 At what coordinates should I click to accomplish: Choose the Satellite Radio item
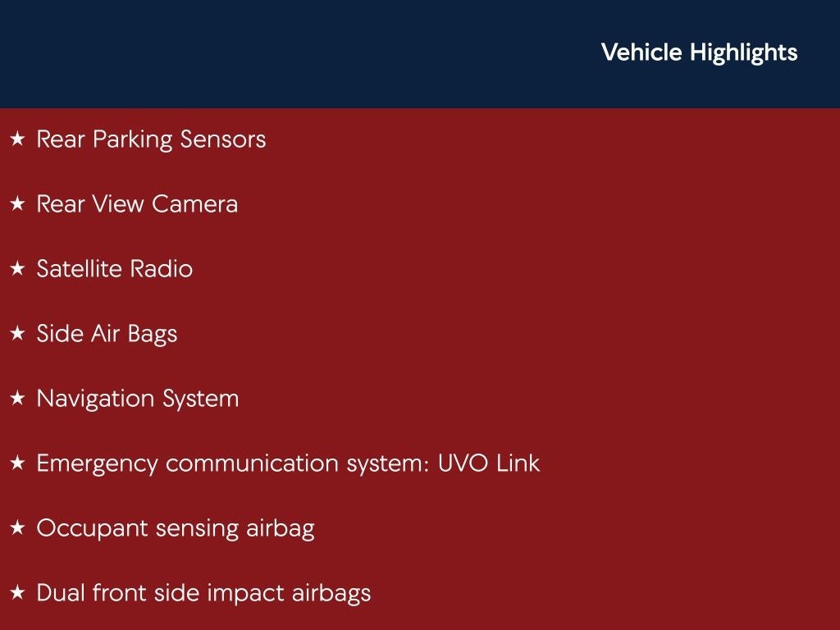[x=115, y=269]
